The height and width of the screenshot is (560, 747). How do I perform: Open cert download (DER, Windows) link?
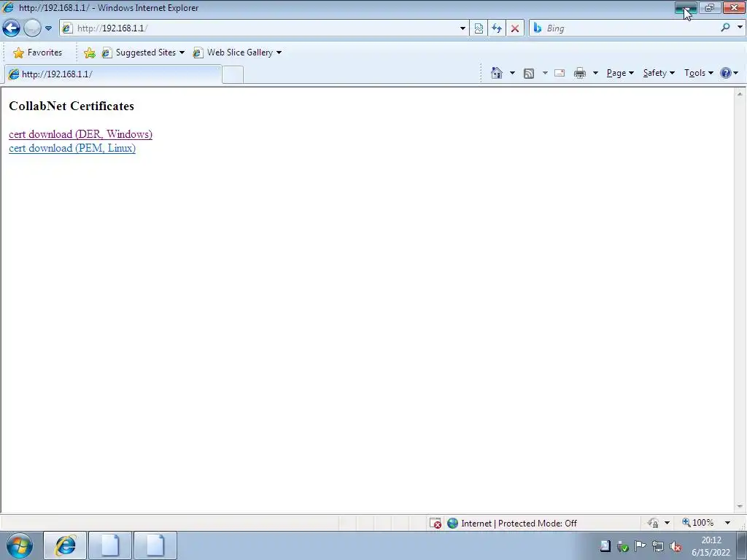click(80, 134)
